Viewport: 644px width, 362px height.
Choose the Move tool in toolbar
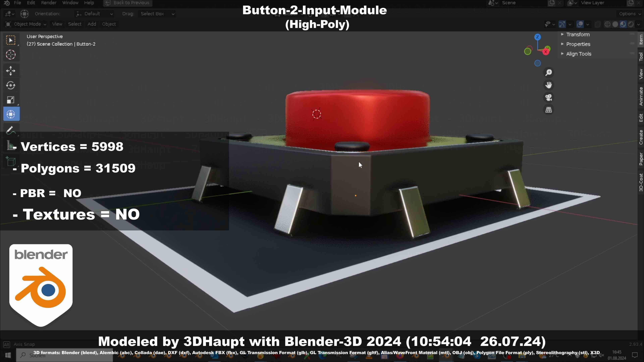[x=11, y=71]
